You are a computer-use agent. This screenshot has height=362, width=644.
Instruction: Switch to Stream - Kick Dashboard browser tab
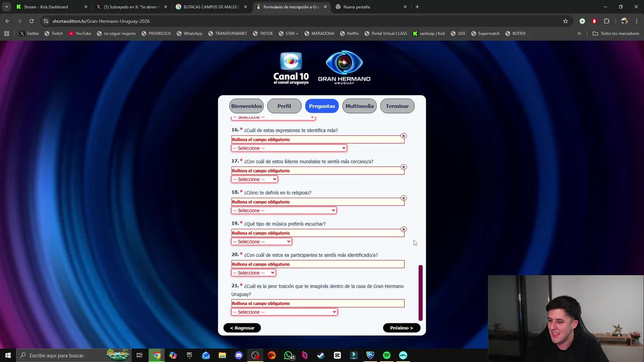52,7
